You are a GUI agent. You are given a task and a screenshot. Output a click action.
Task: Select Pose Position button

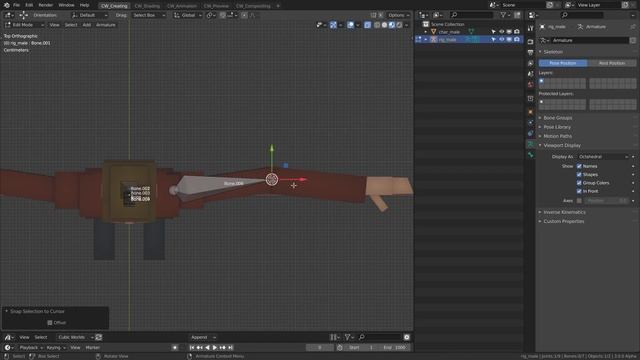(563, 63)
